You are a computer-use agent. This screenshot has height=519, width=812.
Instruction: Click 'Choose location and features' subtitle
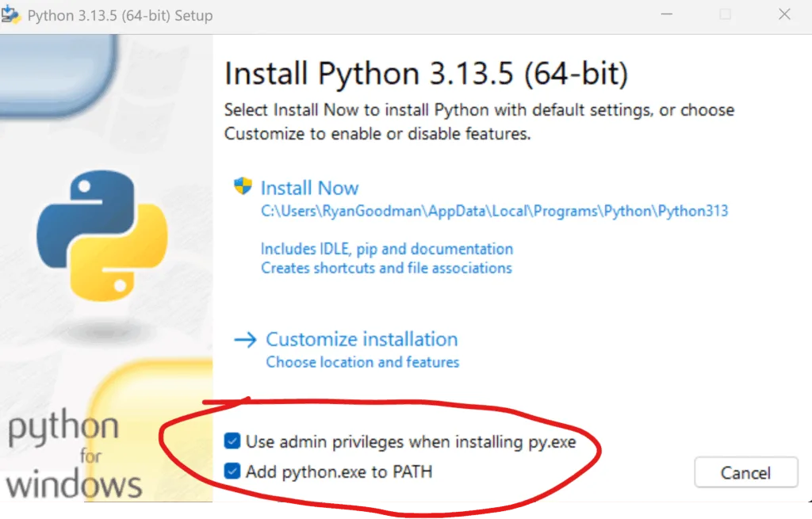(362, 362)
